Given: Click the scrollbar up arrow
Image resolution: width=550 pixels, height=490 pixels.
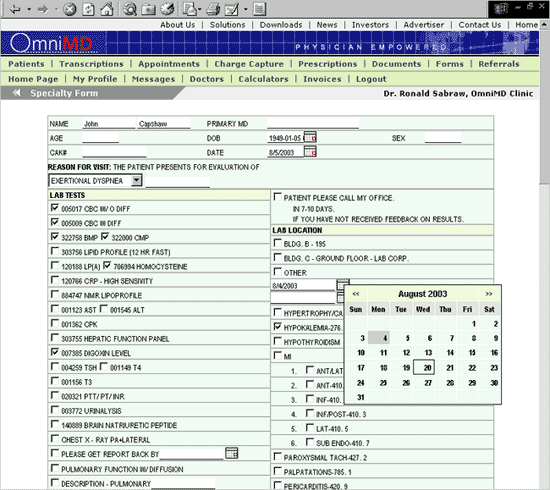Looking at the screenshot, I should pyautogui.click(x=545, y=25).
